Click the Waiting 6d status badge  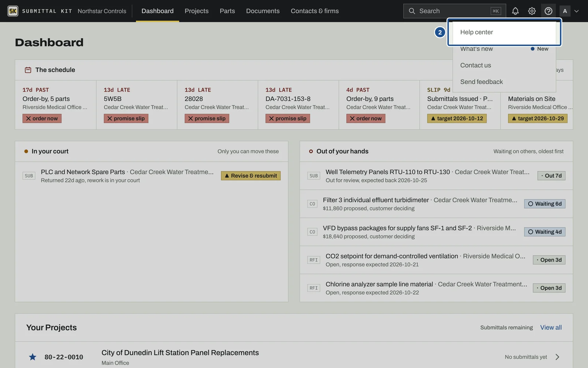pos(545,204)
